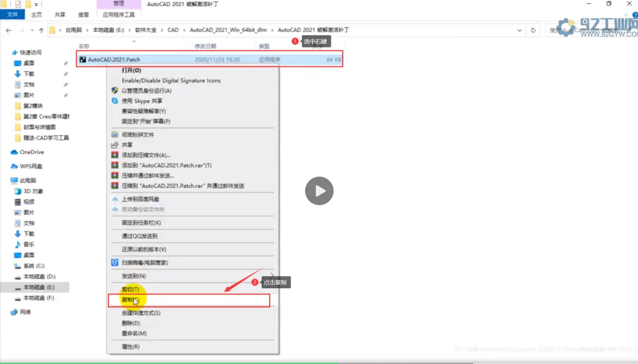Open the address bar history dropdown
The width and height of the screenshot is (638, 364).
coord(519,30)
